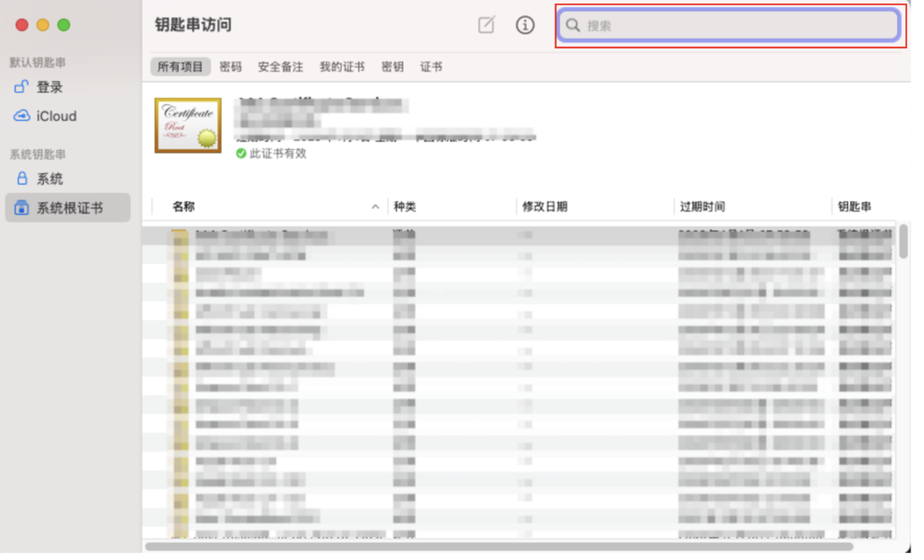Select the 密钥 tab

pyautogui.click(x=392, y=67)
